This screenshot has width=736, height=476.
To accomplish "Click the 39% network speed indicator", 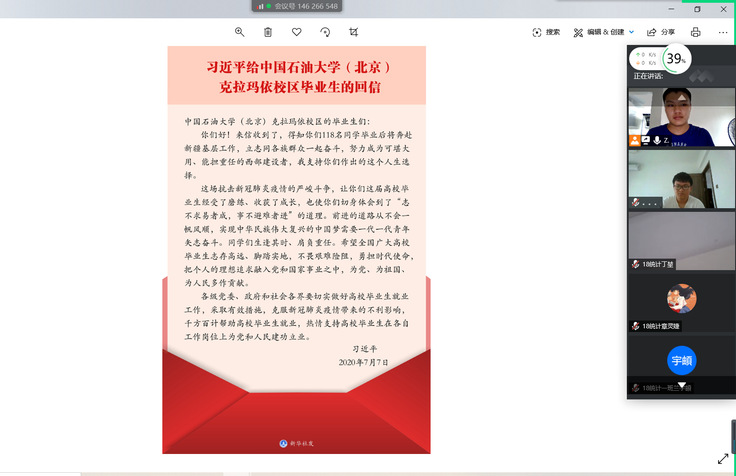I will [x=676, y=59].
